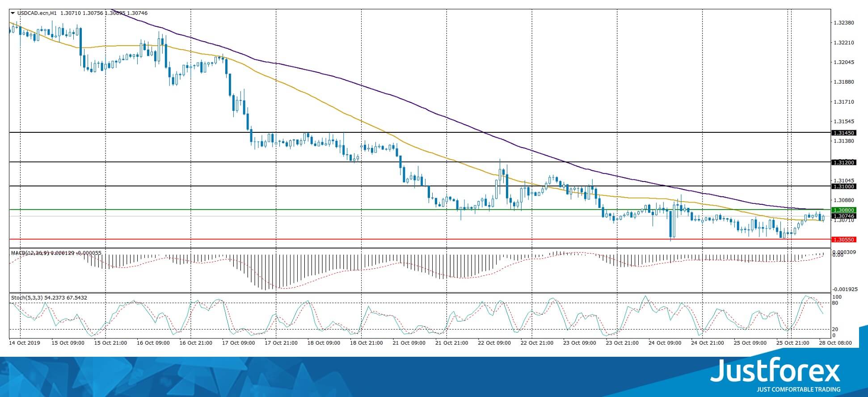Click the 1.32380 value on price axis
This screenshot has width=868, height=397.
point(844,23)
